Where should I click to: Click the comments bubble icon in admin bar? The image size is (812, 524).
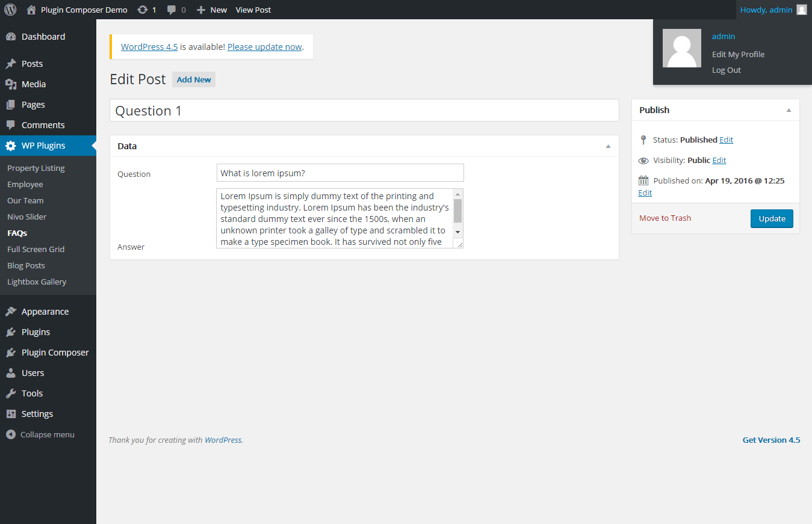[172, 10]
